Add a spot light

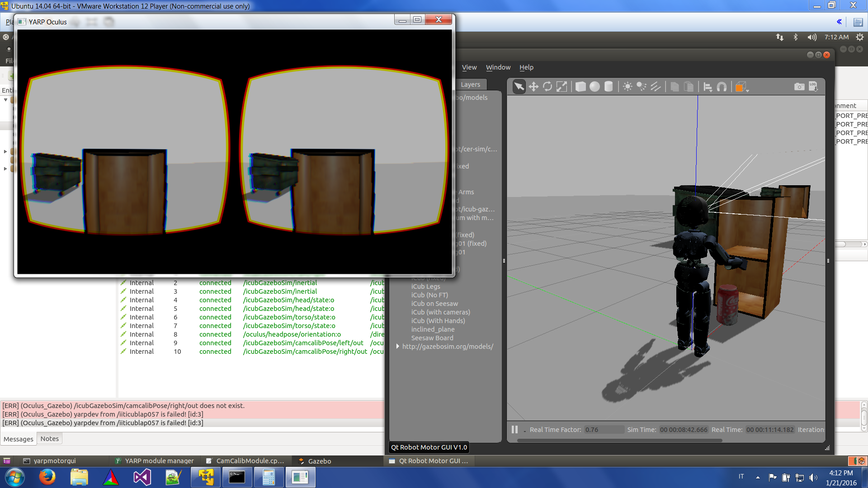click(x=642, y=87)
